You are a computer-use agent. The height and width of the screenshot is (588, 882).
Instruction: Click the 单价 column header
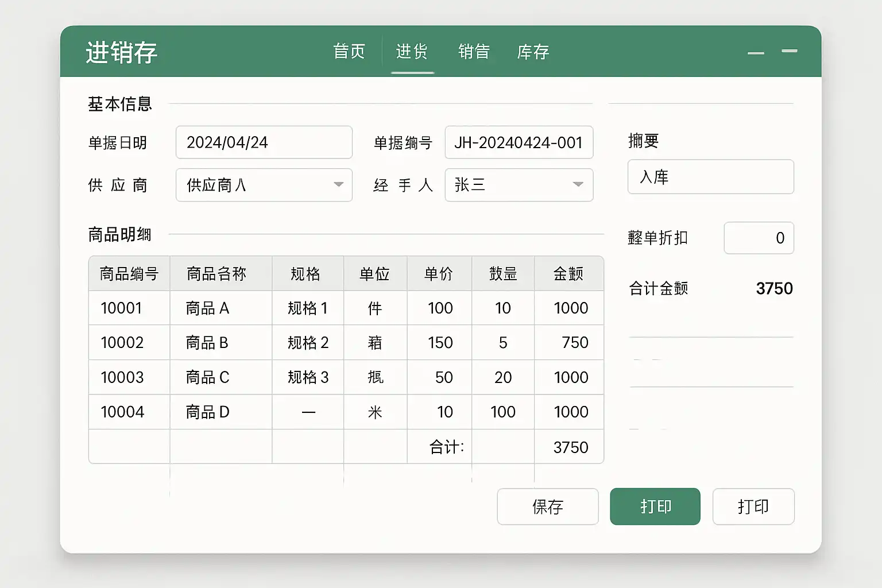pyautogui.click(x=439, y=274)
